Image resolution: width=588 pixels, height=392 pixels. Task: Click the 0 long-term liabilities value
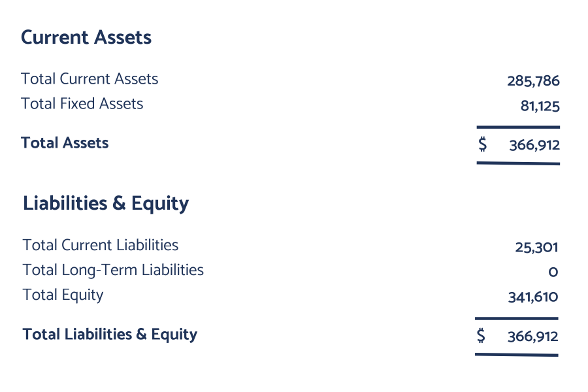coord(553,272)
